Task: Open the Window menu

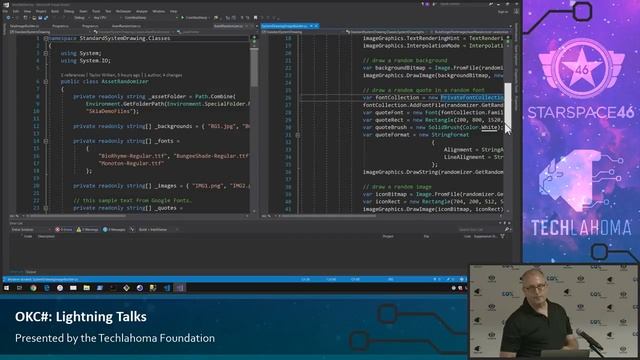Action: tap(159, 11)
